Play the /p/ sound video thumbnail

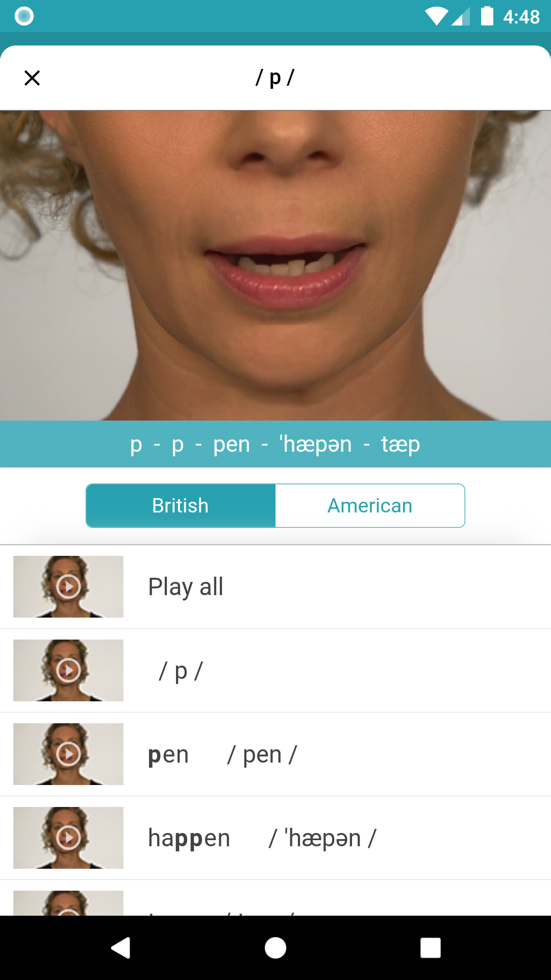tap(68, 670)
